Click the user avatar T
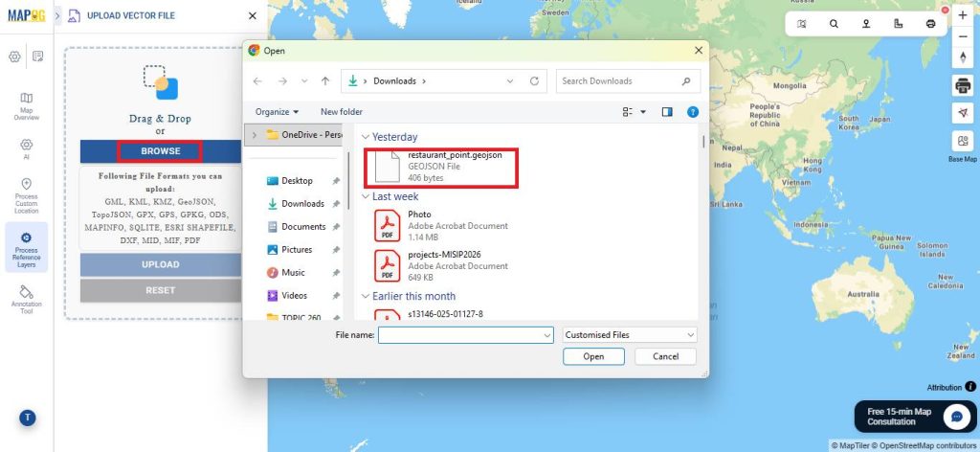The image size is (980, 452). tap(27, 418)
